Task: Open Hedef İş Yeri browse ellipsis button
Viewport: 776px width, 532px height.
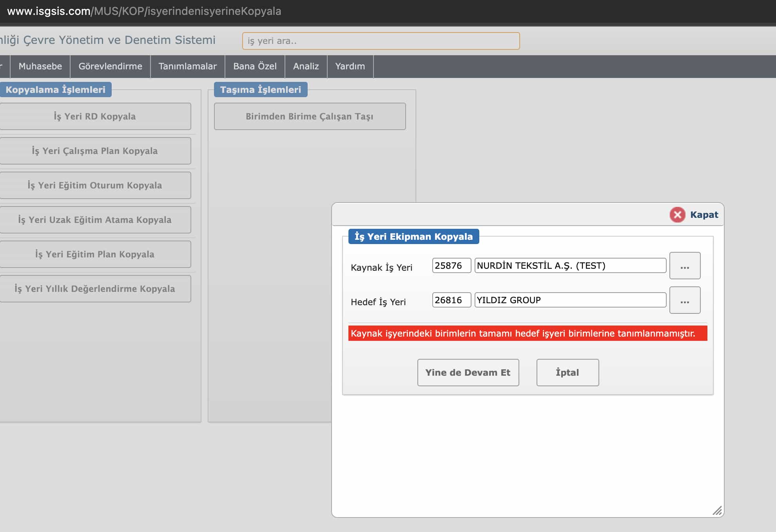Action: pos(684,300)
